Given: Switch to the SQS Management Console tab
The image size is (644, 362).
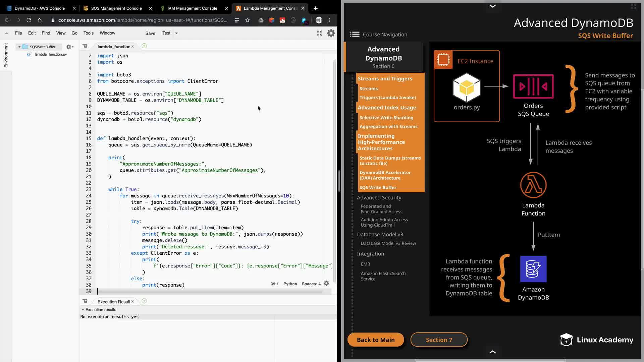Looking at the screenshot, I should coord(116,8).
